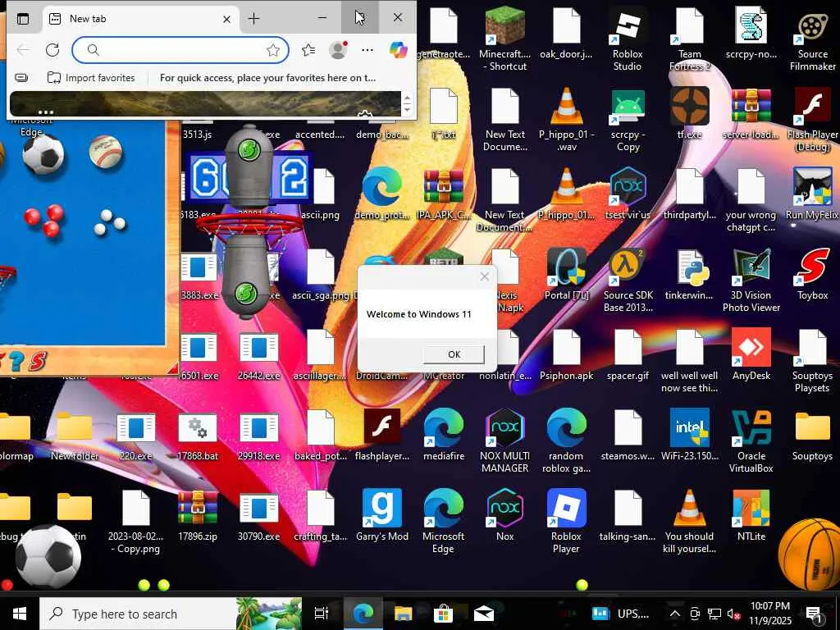Open Souptoys Playsets shortcut

click(x=813, y=361)
